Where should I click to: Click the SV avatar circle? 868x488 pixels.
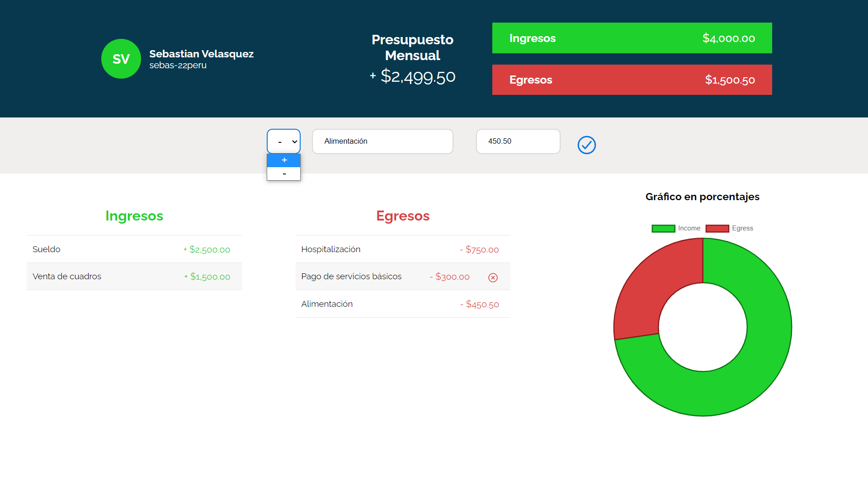point(121,59)
